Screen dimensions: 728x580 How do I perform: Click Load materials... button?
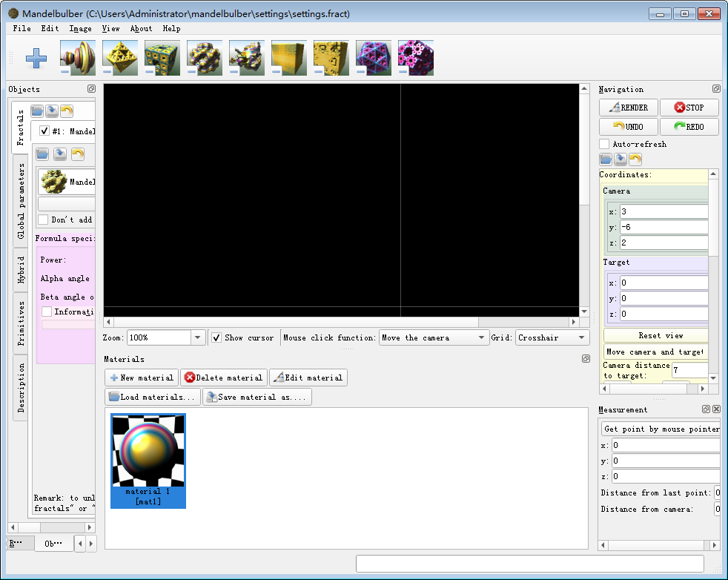(153, 397)
